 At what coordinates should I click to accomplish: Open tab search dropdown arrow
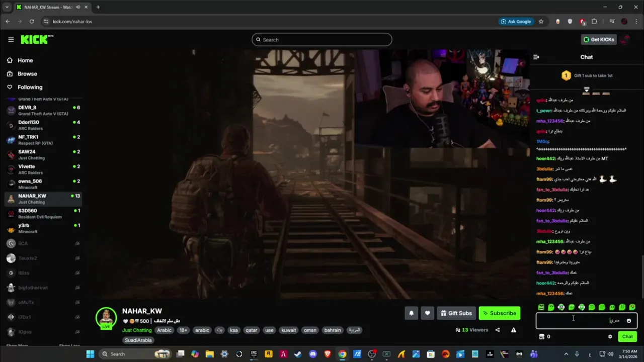pos(7,7)
